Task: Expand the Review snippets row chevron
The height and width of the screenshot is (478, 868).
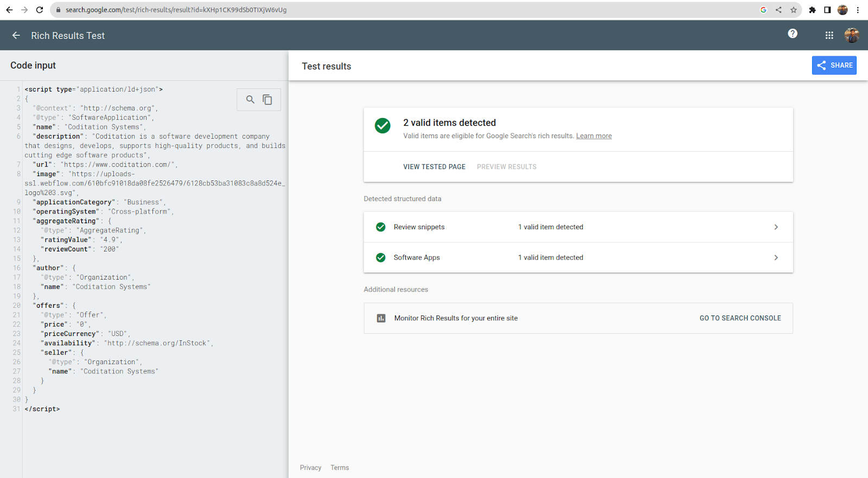Action: (776, 227)
